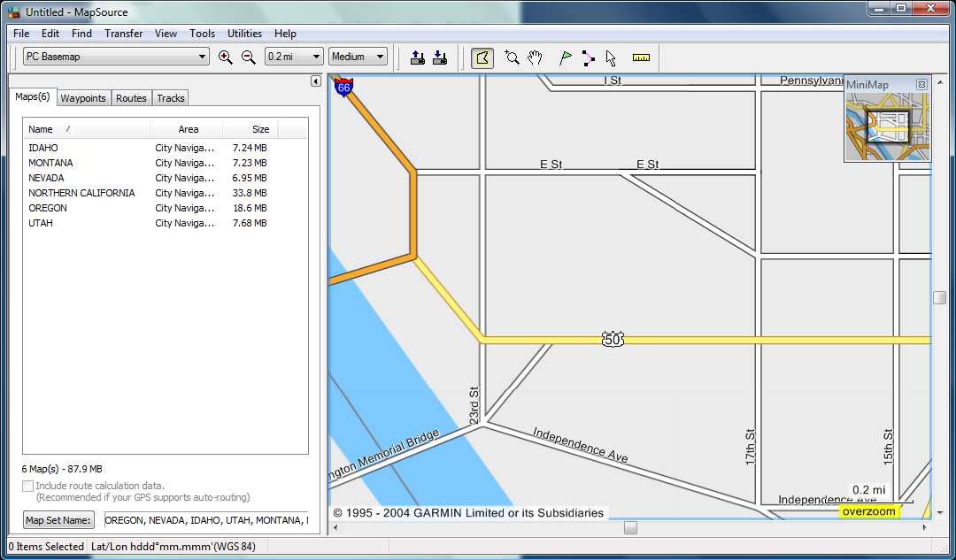956x560 pixels.
Task: Collapse the left panel with arrow toggle
Action: tap(315, 81)
